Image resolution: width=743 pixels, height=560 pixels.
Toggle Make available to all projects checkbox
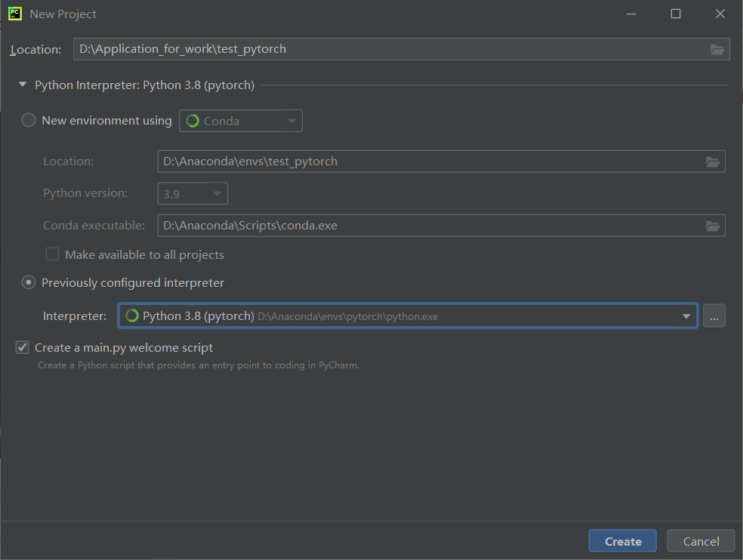52,254
